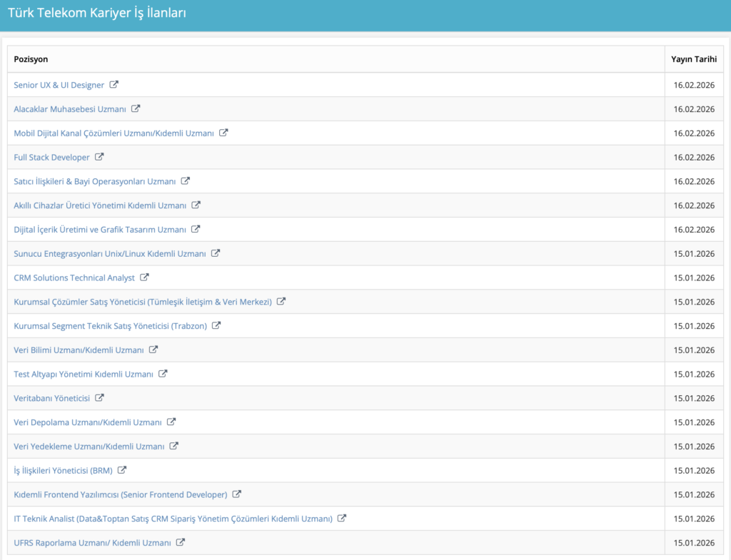Click the Pozisyon column header
Screen dimensions: 731x560
31,59
